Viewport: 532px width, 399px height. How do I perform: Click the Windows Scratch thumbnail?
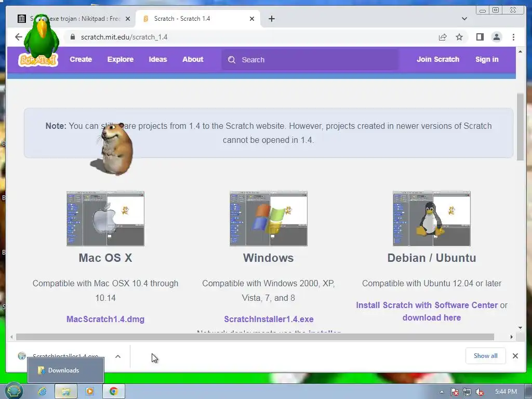pyautogui.click(x=269, y=219)
